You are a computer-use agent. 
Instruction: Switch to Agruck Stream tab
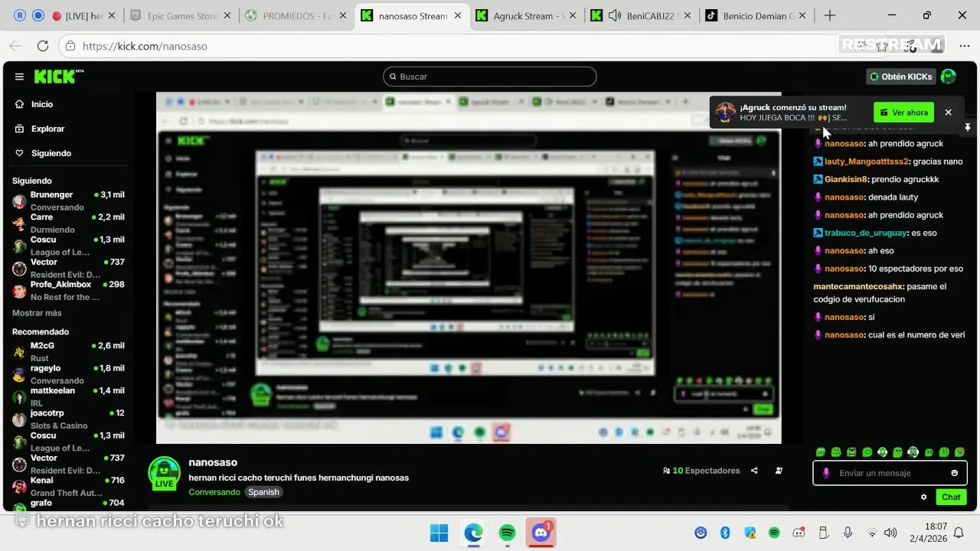tap(527, 15)
